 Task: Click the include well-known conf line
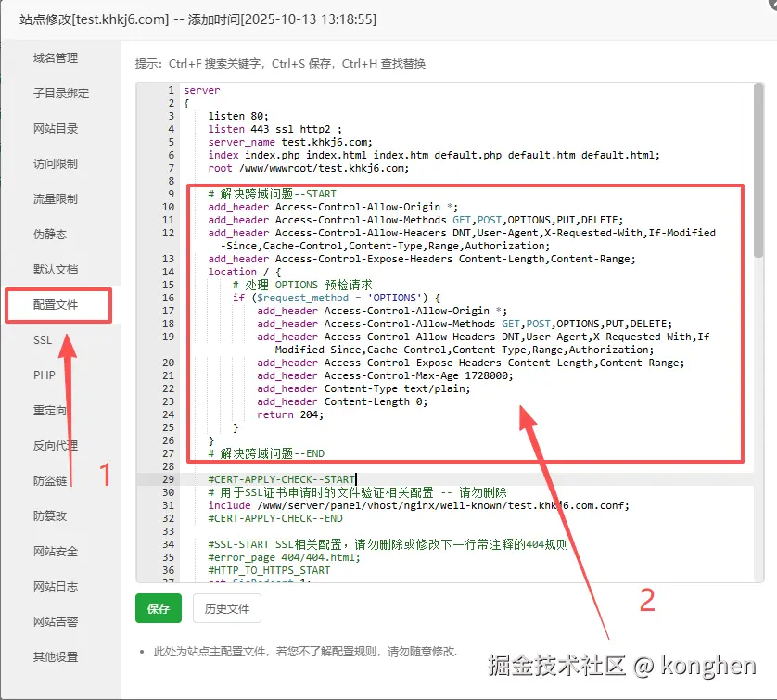[x=419, y=505]
